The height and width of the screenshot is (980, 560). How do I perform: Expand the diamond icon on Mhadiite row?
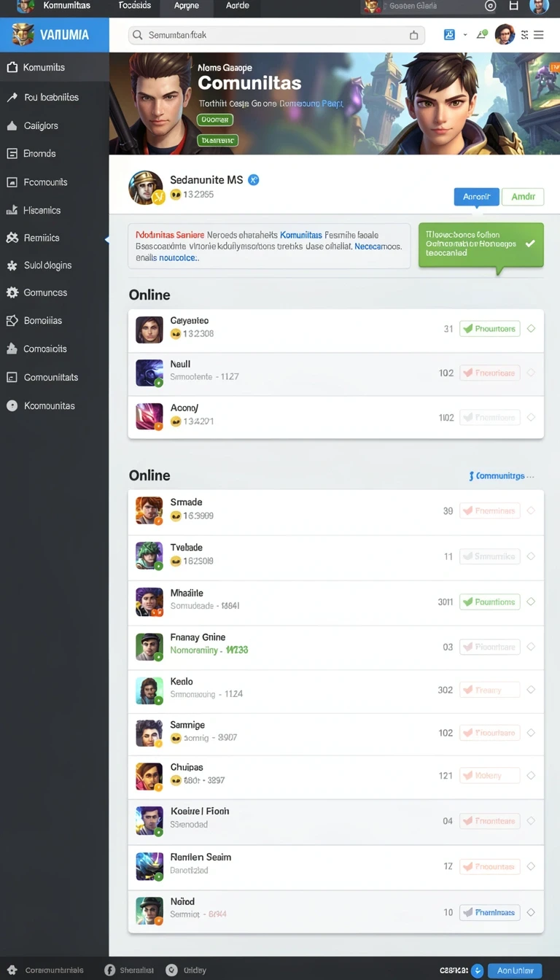tap(531, 602)
